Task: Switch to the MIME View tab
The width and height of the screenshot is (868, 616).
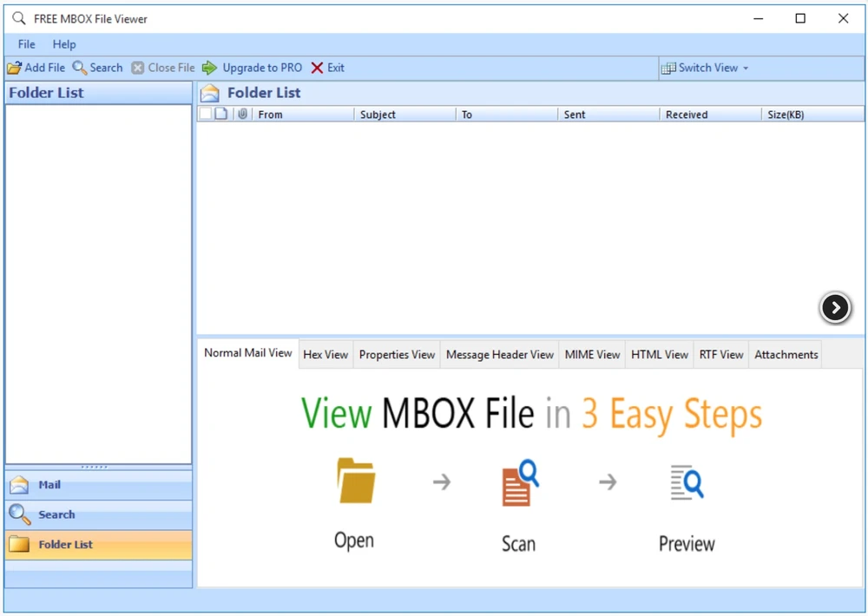Action: pos(592,355)
